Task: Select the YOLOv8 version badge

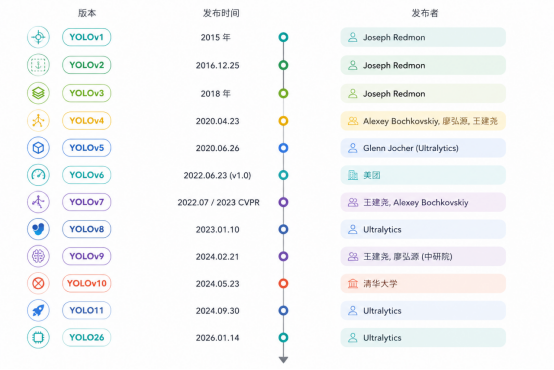Action: pos(87,229)
